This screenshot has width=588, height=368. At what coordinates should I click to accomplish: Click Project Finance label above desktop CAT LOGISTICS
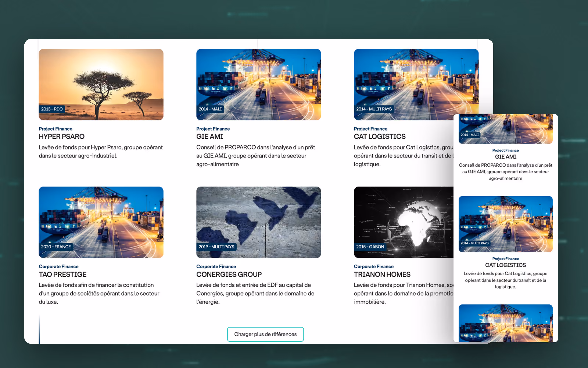(x=370, y=129)
